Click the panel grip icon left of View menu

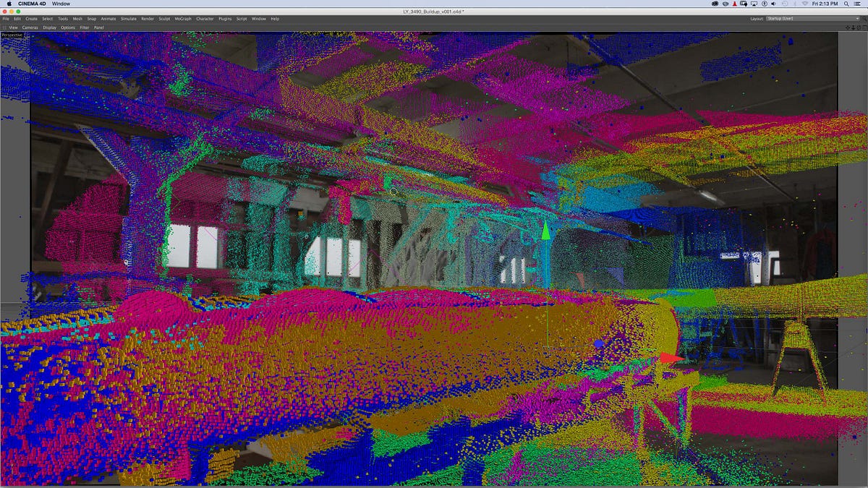[4, 27]
